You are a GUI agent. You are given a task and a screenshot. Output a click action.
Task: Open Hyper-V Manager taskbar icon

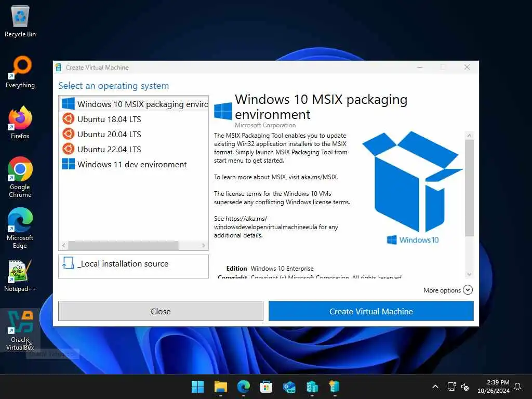pos(312,387)
